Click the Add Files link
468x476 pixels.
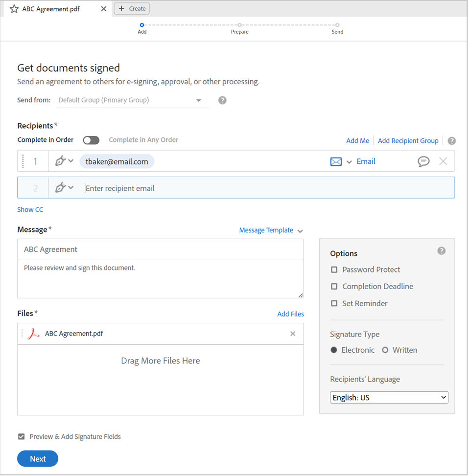coord(290,314)
